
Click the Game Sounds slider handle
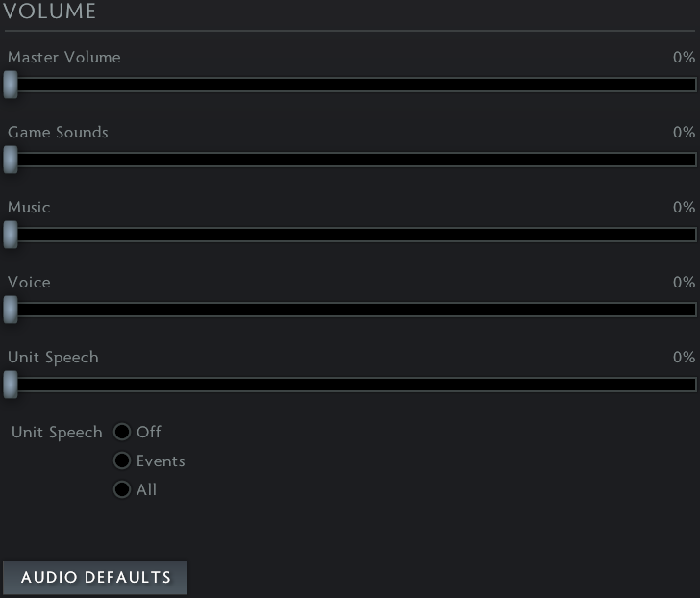[x=10, y=160]
